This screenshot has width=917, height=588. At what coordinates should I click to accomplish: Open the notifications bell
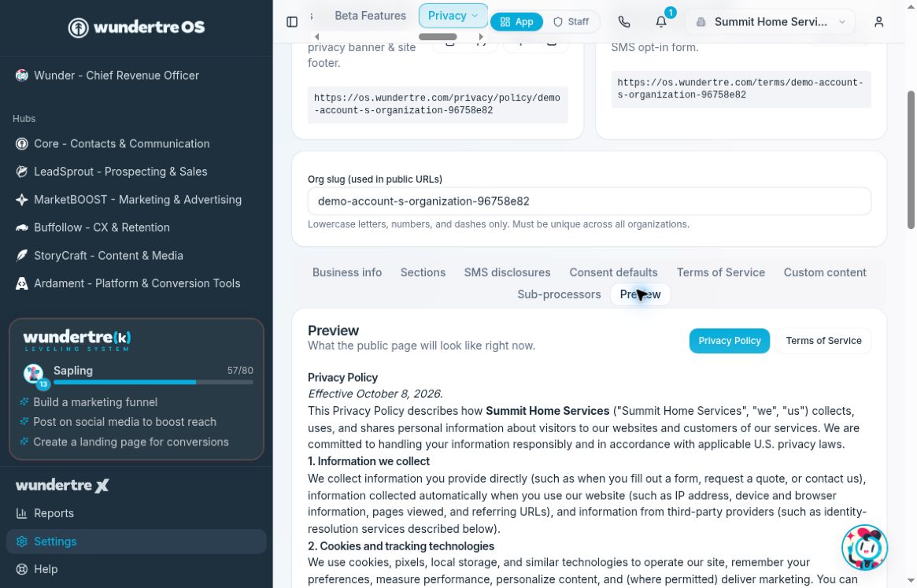(x=661, y=22)
